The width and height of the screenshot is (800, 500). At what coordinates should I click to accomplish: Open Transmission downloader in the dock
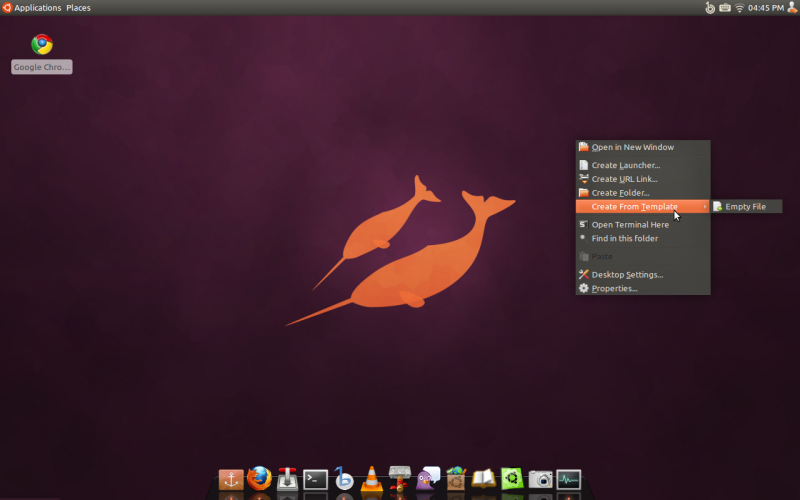[287, 479]
